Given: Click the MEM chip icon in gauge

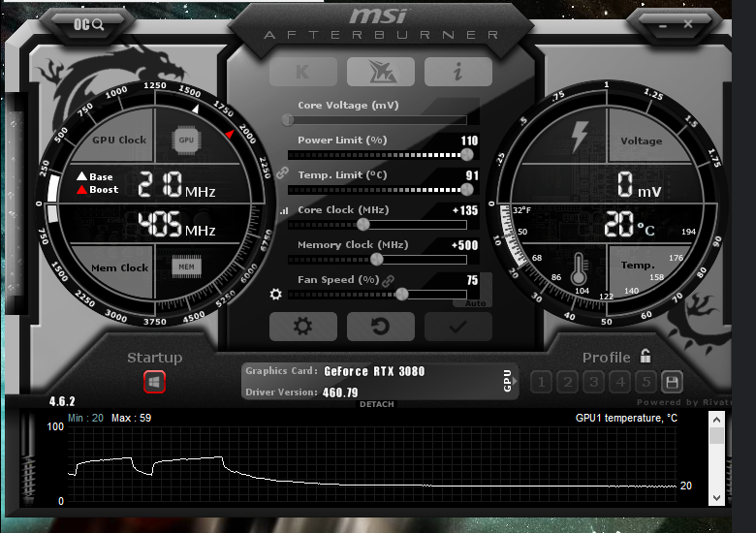Looking at the screenshot, I should point(187,266).
